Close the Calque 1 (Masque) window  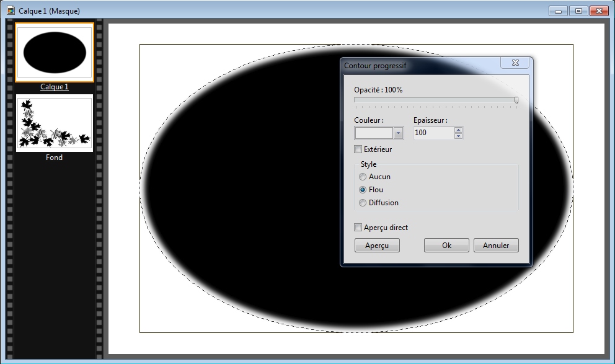click(x=599, y=11)
